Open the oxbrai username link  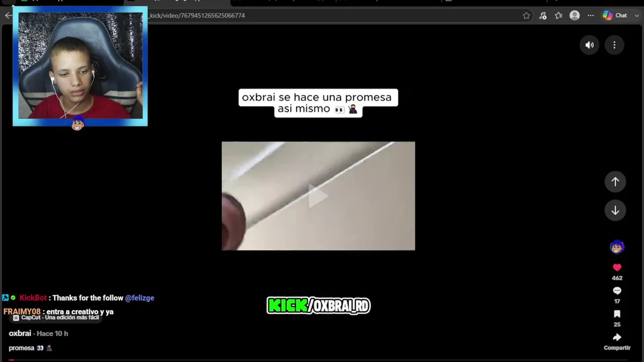[20, 333]
